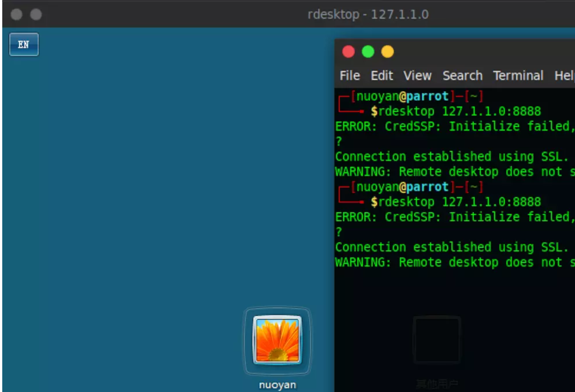
Task: Click the EN language indicator button
Action: click(x=24, y=44)
